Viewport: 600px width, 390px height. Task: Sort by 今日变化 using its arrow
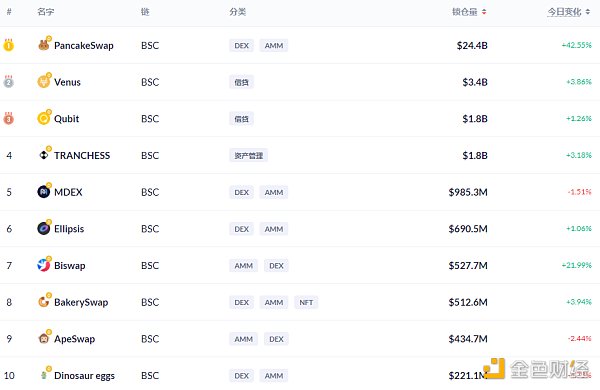pyautogui.click(x=588, y=12)
